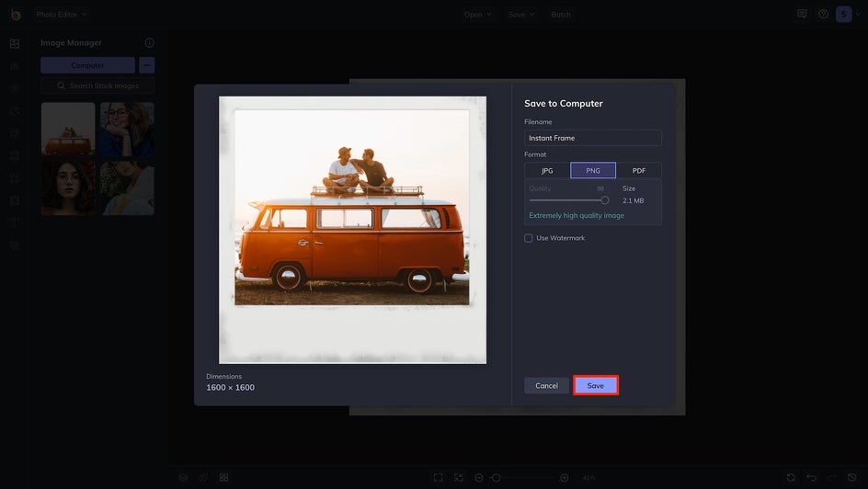Click the Save button
Image resolution: width=868 pixels, height=489 pixels.
pyautogui.click(x=596, y=385)
